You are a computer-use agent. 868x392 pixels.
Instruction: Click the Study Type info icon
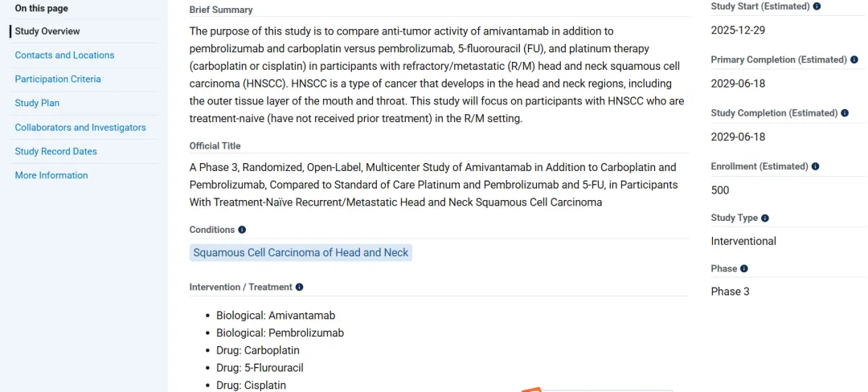tap(765, 218)
